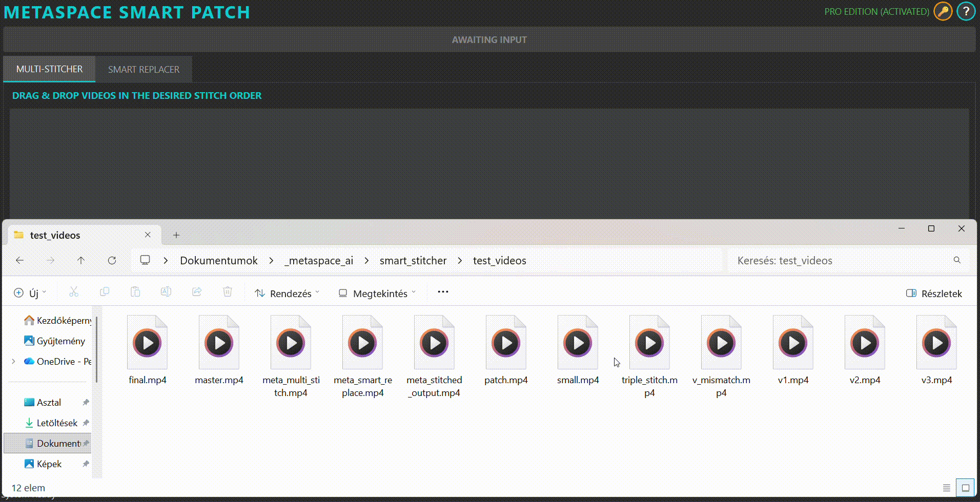The image size is (980, 502).
Task: Add a new Explorer tab
Action: point(176,235)
